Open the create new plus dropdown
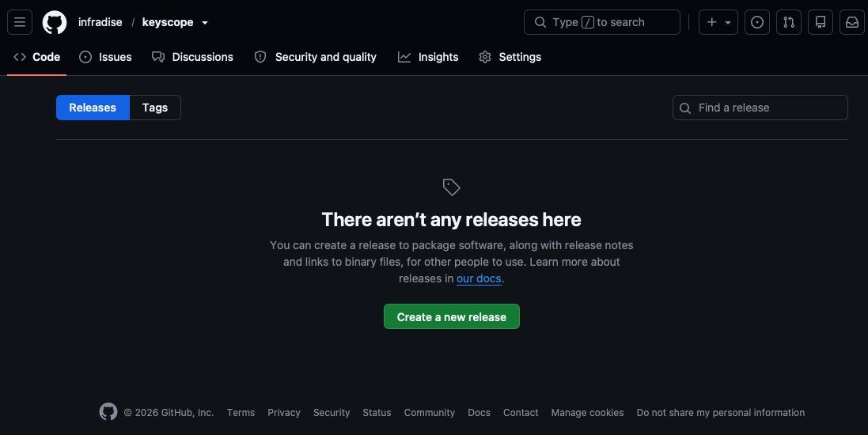The image size is (868, 435). point(718,22)
